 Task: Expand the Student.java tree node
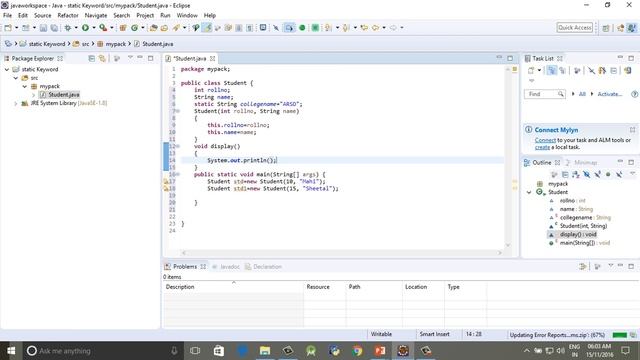pos(33,95)
